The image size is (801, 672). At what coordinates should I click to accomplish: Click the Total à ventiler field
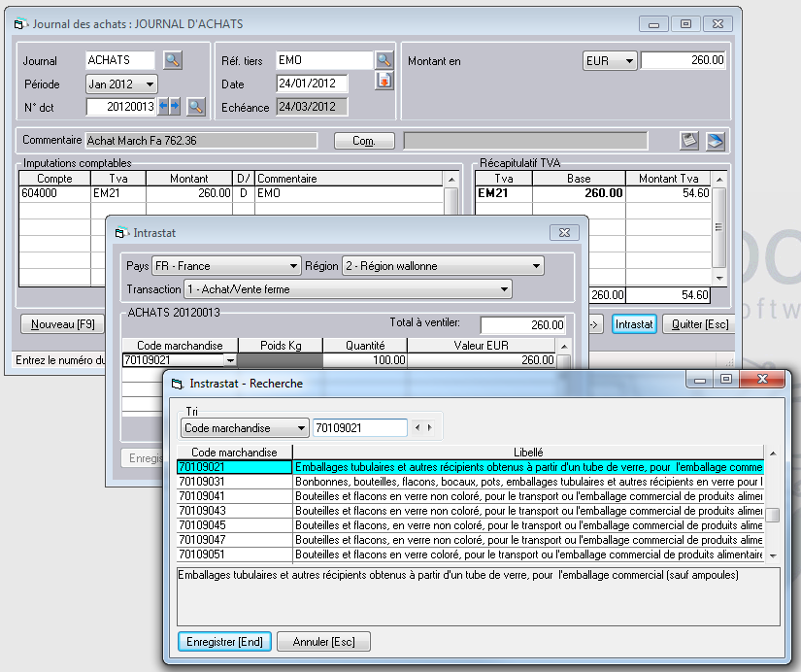point(523,325)
